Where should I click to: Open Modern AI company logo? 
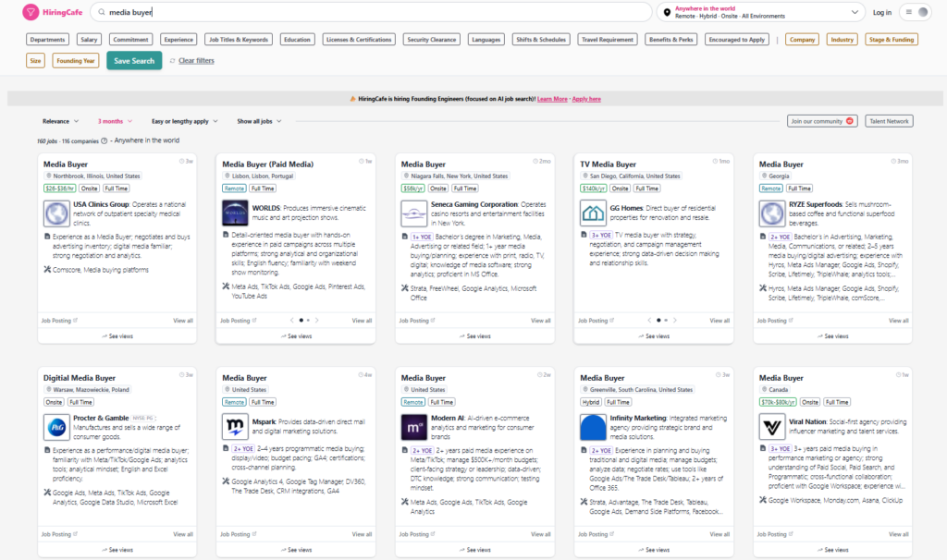tap(413, 427)
